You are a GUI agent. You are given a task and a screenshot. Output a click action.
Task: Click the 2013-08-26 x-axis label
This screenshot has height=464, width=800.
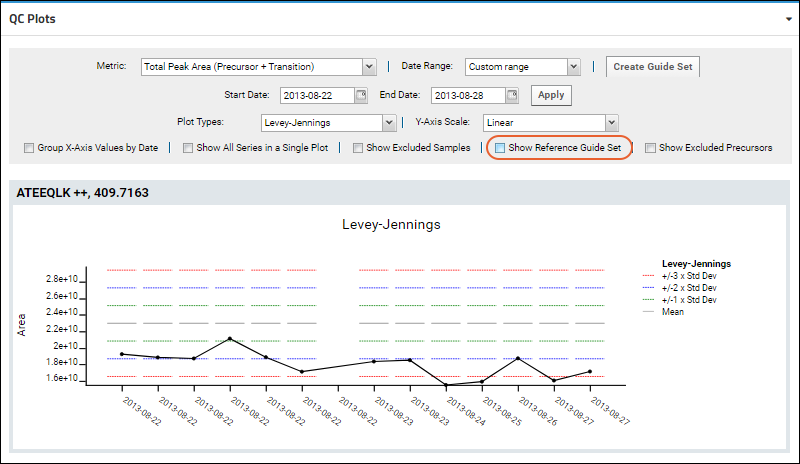(538, 411)
